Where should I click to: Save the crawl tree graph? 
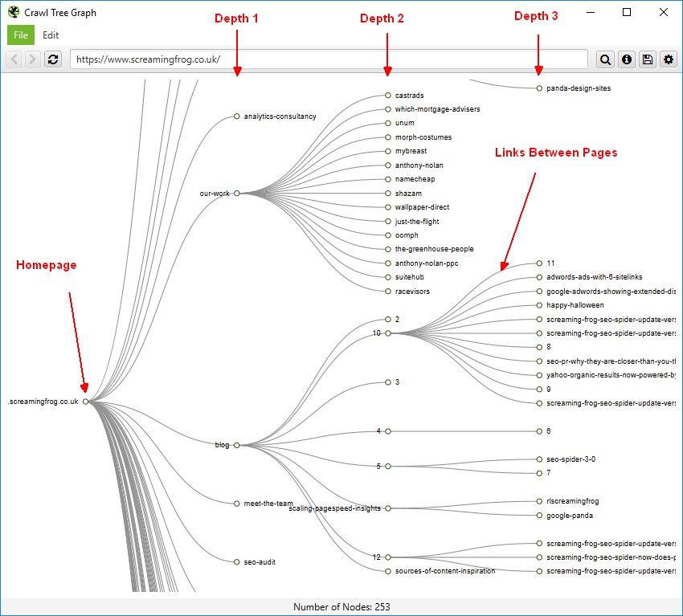(648, 59)
